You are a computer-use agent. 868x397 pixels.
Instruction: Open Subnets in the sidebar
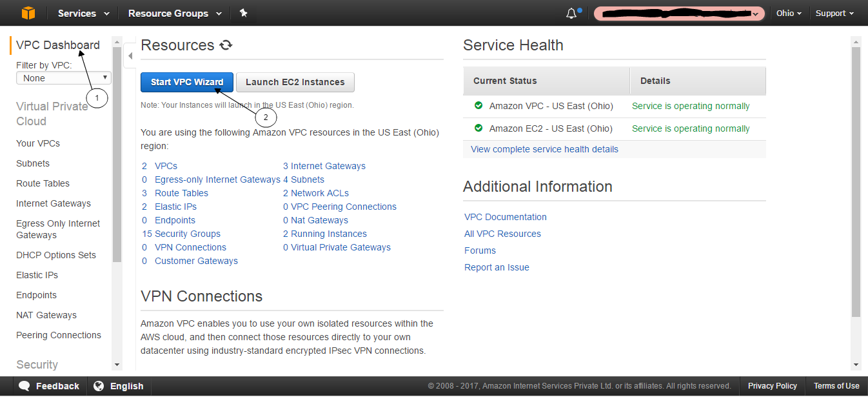[x=33, y=163]
